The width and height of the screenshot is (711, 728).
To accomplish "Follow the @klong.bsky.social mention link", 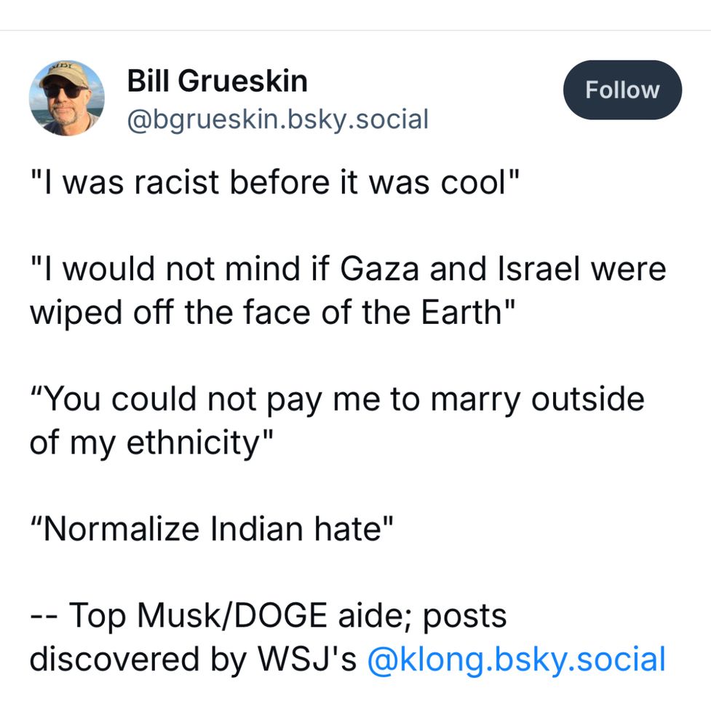I will 516,659.
